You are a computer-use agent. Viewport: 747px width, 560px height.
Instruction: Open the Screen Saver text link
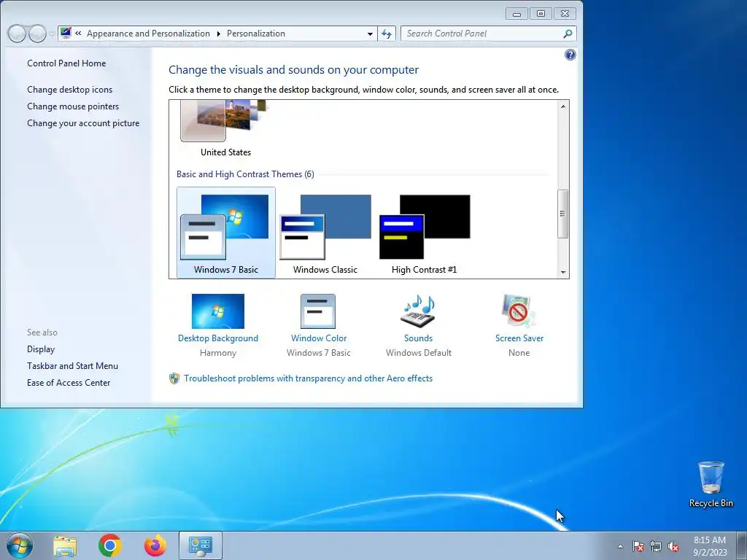tap(519, 338)
